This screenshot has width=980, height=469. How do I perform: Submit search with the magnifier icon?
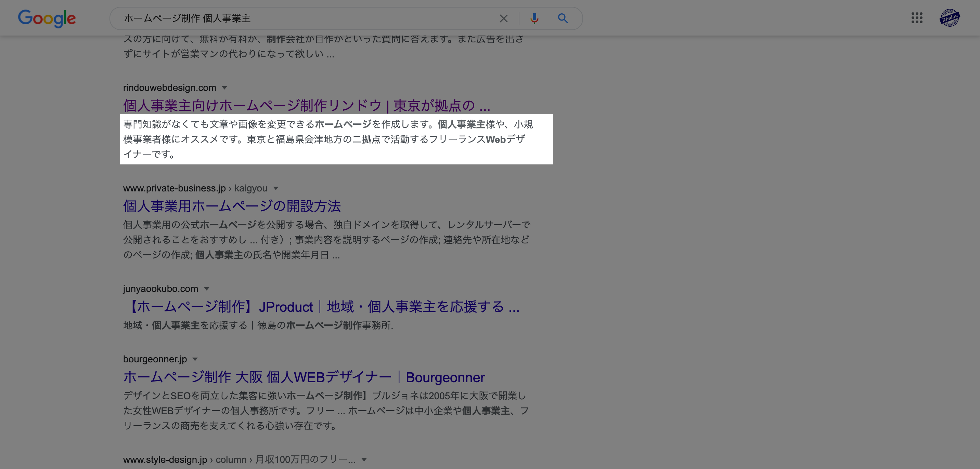coord(563,18)
